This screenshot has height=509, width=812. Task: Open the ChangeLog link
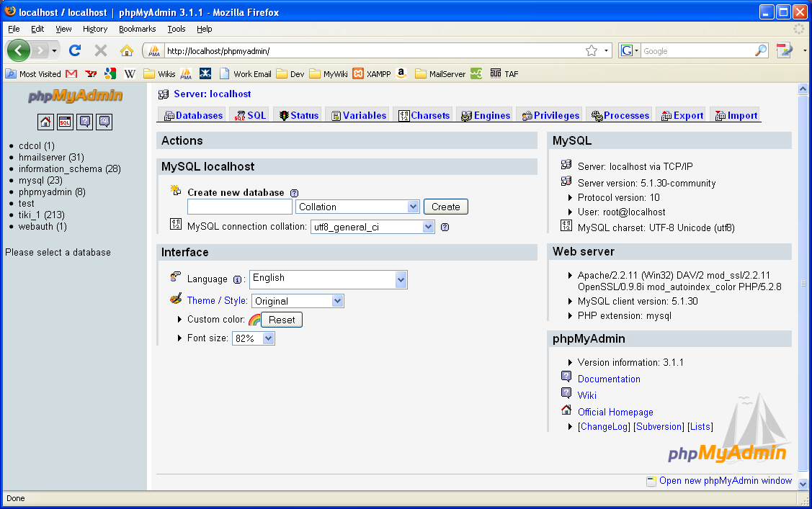604,427
